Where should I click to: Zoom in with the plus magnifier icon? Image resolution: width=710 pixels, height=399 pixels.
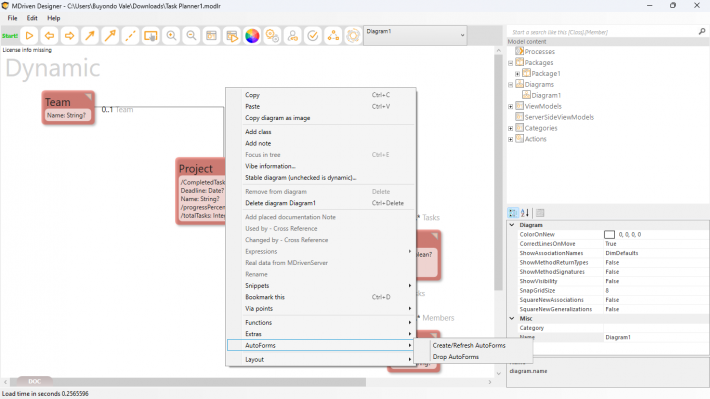(x=171, y=35)
